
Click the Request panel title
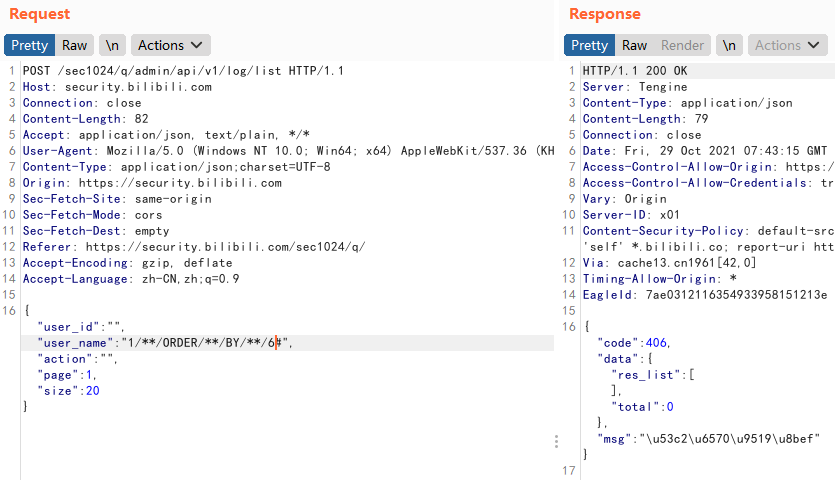tap(40, 14)
